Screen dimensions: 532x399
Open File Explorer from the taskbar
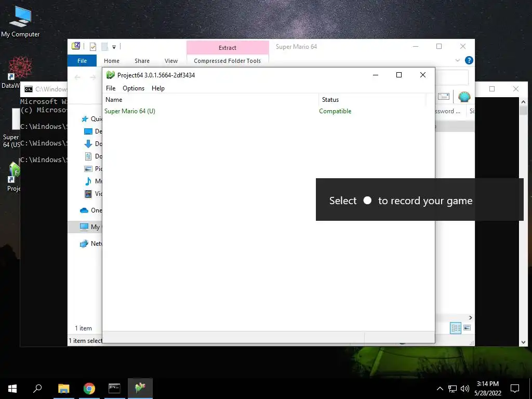[64, 389]
